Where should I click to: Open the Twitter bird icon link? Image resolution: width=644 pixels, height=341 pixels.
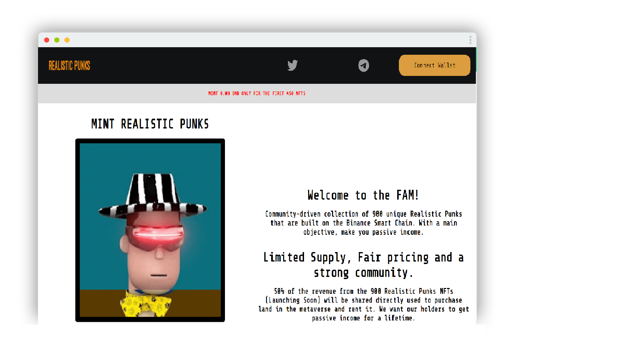tap(292, 65)
